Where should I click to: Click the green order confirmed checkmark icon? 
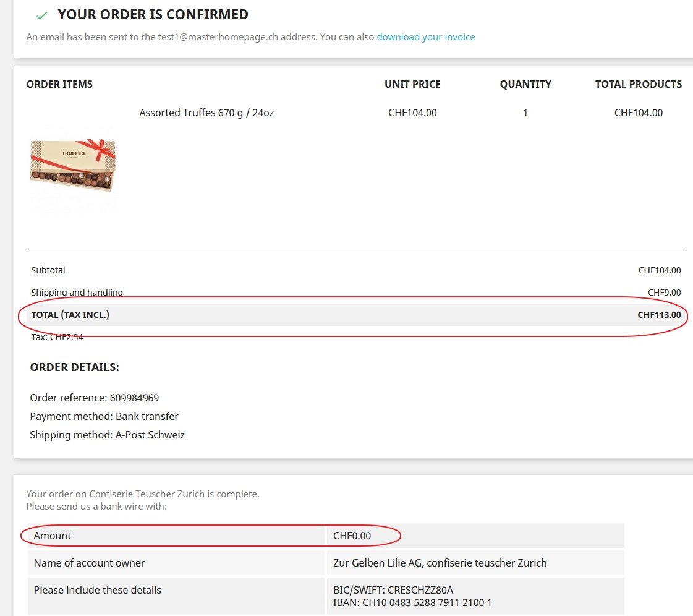coord(42,15)
